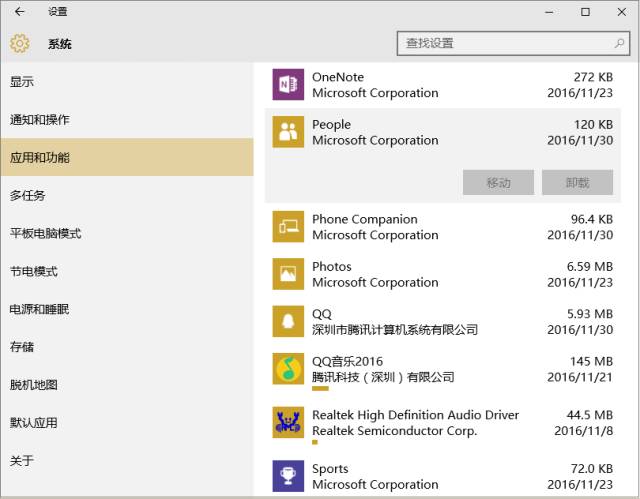Image resolution: width=640 pixels, height=499 pixels.
Task: Open 脱机地图 settings
Action: pos(127,385)
